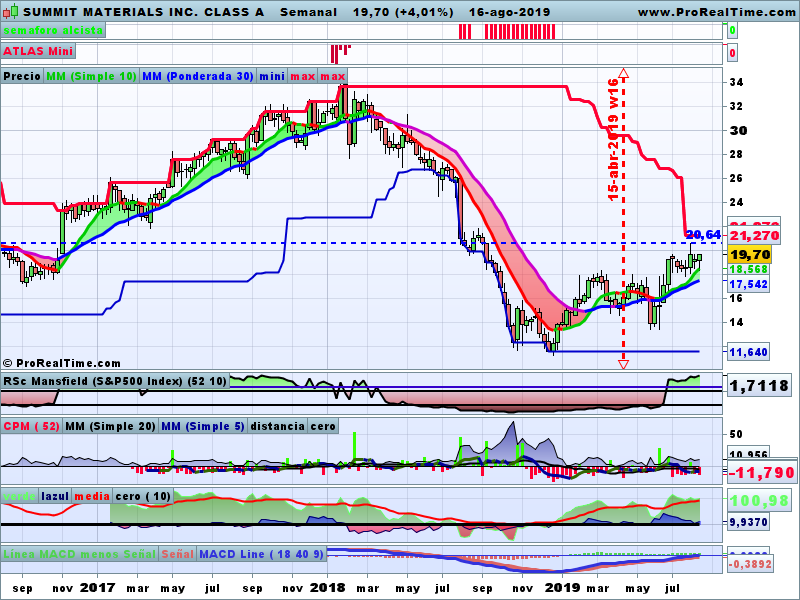Select the MACD Line ( 18 40 9) label
The height and width of the screenshot is (600, 800).
pyautogui.click(x=261, y=554)
